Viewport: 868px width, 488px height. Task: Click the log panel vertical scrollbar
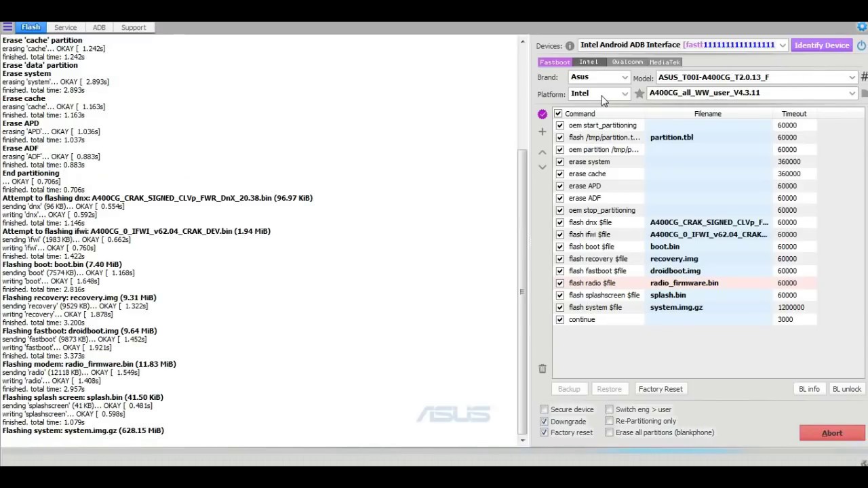tap(522, 291)
